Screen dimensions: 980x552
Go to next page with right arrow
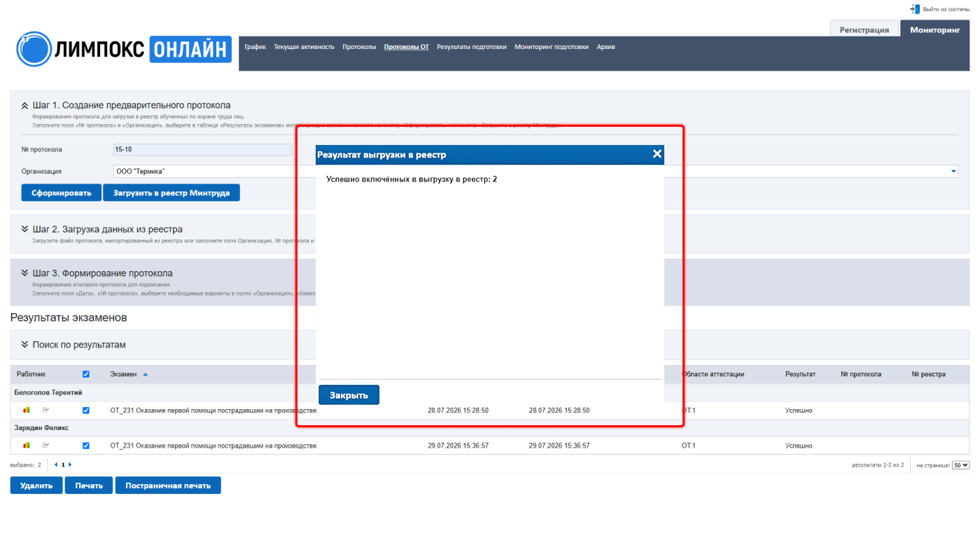click(70, 464)
